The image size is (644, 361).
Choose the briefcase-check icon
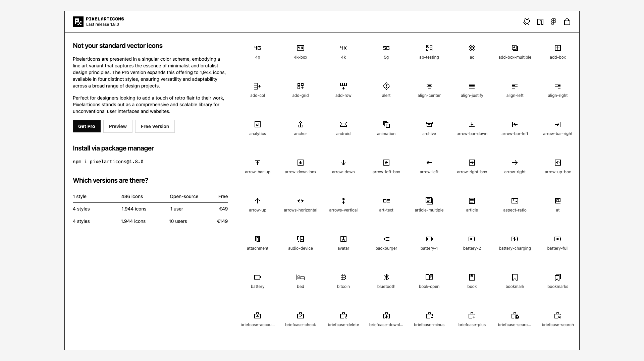[x=300, y=316]
